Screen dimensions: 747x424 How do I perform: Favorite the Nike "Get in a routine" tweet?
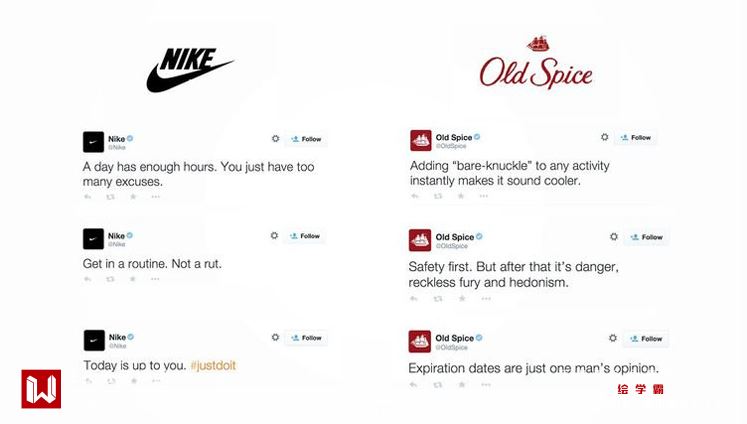pyautogui.click(x=132, y=279)
